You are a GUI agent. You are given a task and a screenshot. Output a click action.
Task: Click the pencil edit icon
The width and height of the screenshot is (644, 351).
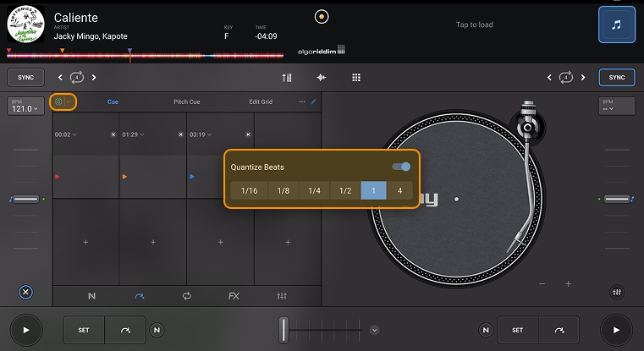click(313, 101)
